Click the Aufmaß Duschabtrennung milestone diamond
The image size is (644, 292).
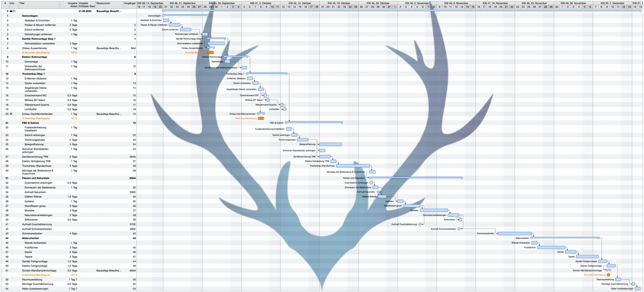coord(420,224)
